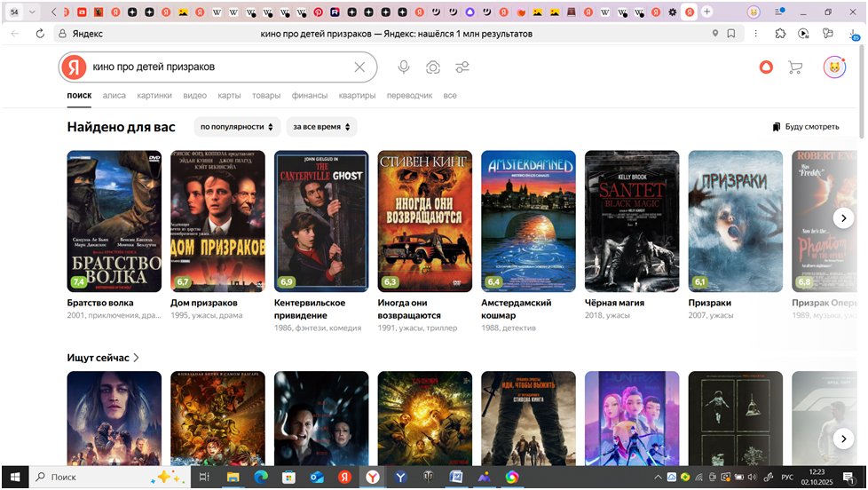
Task: Click the 'Буду смотреть' button
Action: click(x=806, y=127)
